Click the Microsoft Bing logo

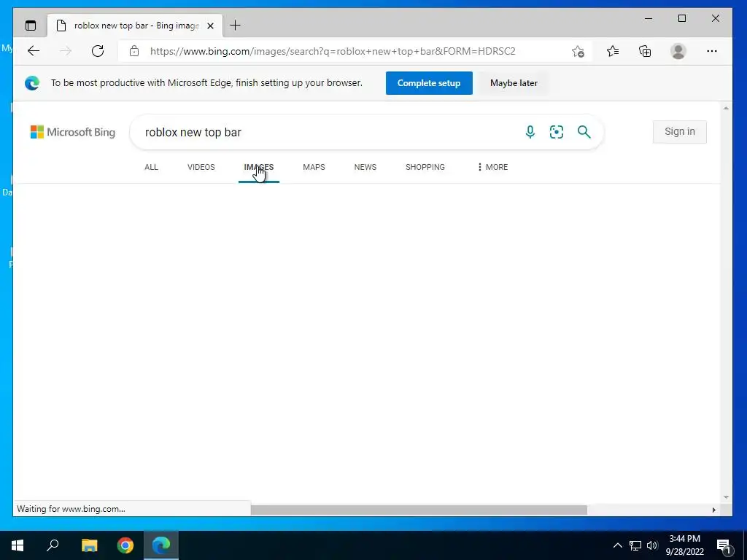[73, 132]
